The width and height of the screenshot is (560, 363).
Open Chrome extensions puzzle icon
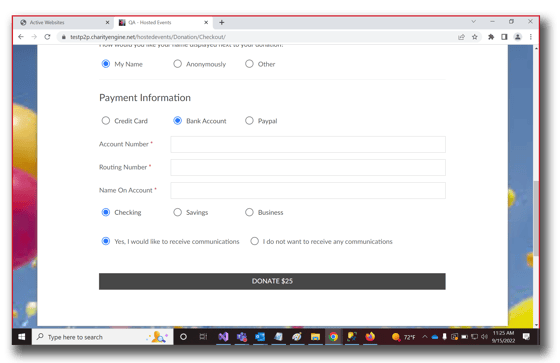coord(491,37)
